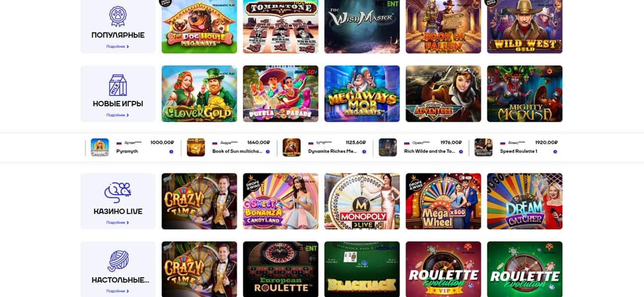
Task: Select the European Roulette NetEnt tile
Action: 281,269
